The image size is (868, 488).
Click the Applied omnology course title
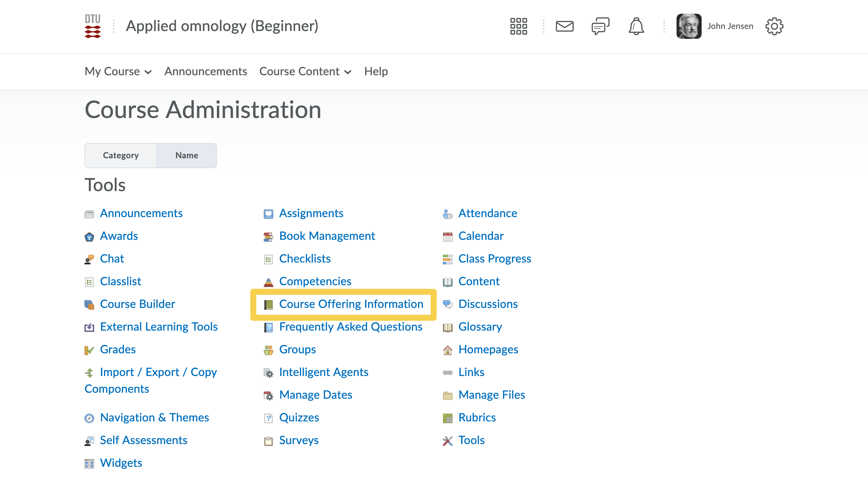[222, 26]
